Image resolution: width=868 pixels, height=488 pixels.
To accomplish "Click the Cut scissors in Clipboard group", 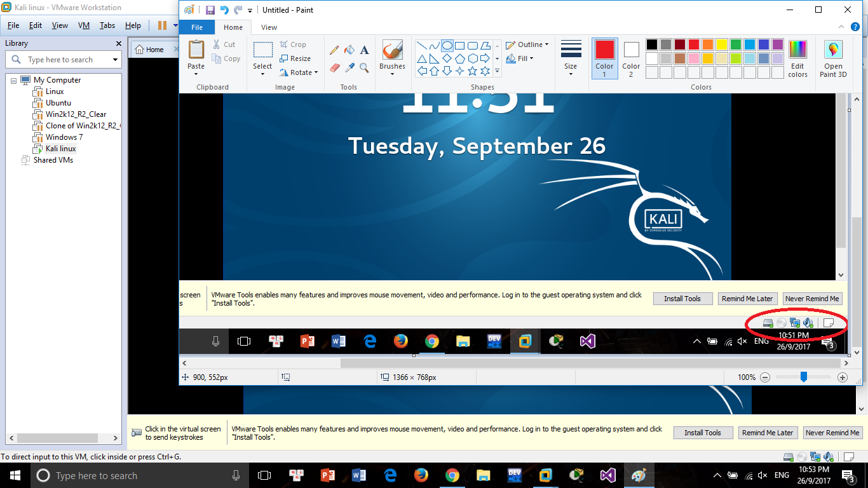I will (x=224, y=44).
